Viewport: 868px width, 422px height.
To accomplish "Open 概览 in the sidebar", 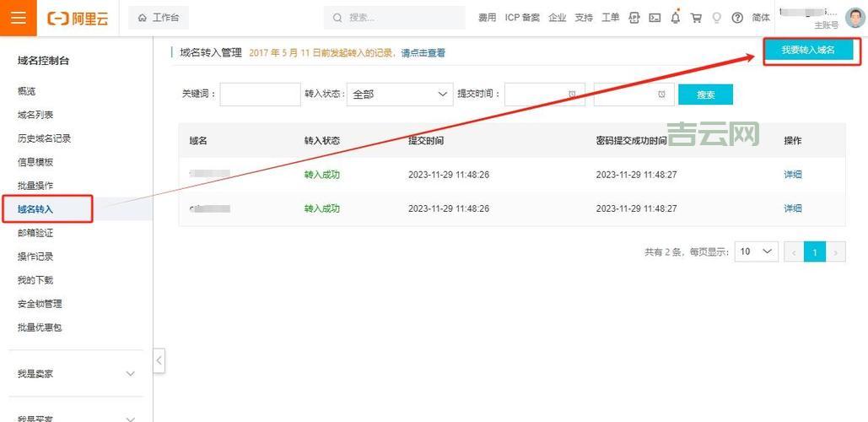I will pyautogui.click(x=27, y=91).
